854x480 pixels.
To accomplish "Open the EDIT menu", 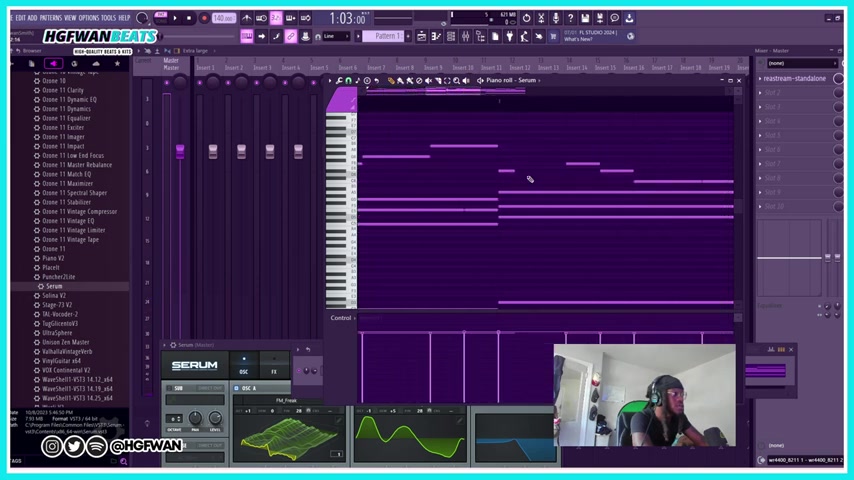I will pyautogui.click(x=21, y=18).
